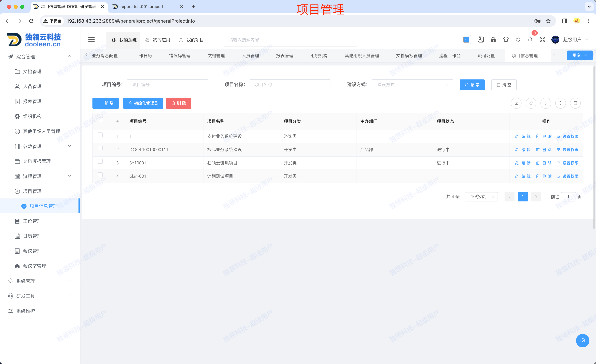Expand the 系统管理 sidebar section

[x=40, y=281]
